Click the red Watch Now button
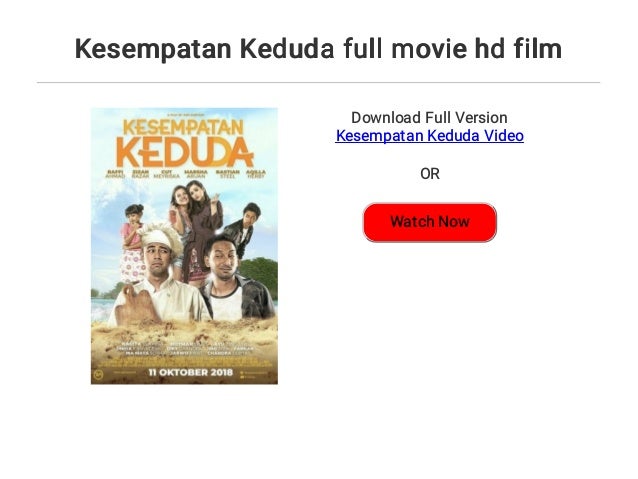Screen dimensions: 638x479 coord(430,222)
